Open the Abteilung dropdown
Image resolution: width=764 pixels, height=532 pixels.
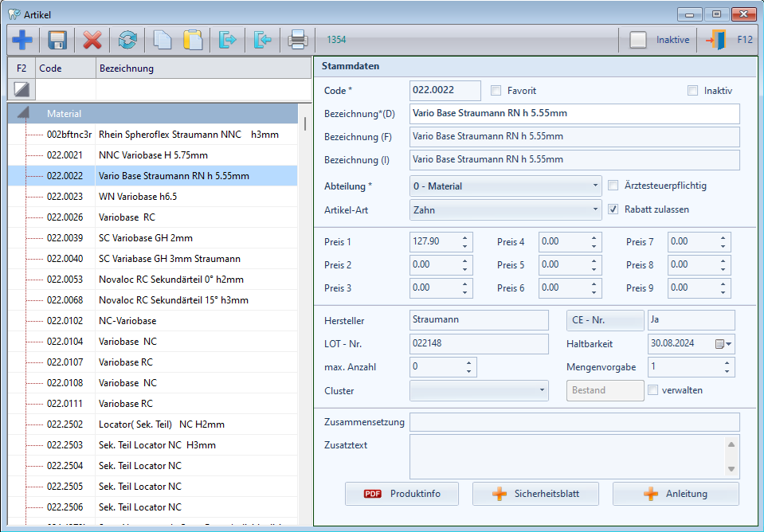(595, 186)
